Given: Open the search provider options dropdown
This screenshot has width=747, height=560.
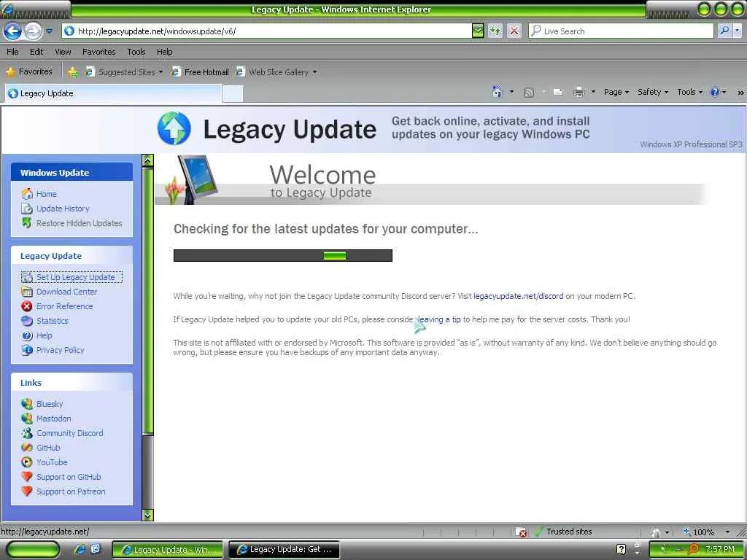Looking at the screenshot, I should point(738,31).
